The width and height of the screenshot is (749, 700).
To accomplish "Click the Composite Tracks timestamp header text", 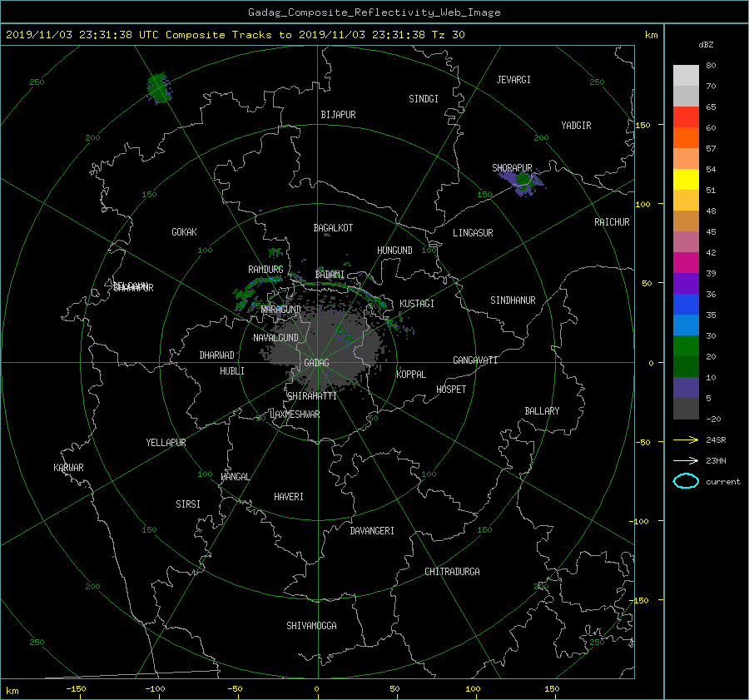I will (x=235, y=35).
